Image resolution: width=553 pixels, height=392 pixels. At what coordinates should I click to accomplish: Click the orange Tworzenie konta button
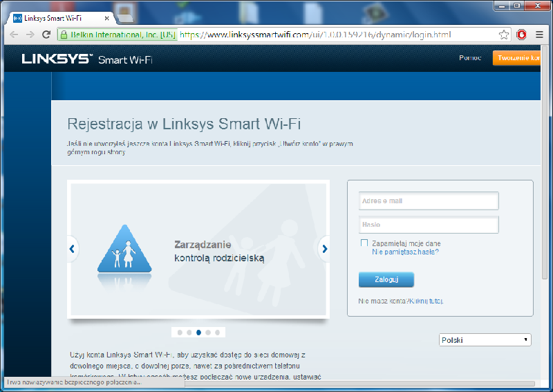(x=516, y=58)
